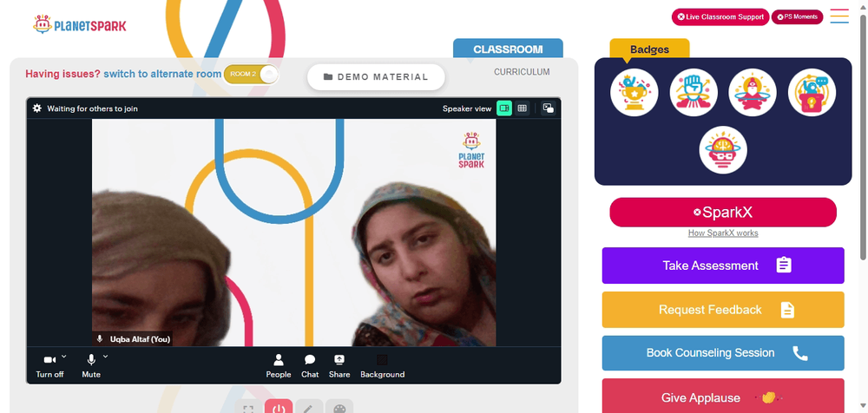Select the raised fist badge
The width and height of the screenshot is (868, 413).
coord(694,93)
